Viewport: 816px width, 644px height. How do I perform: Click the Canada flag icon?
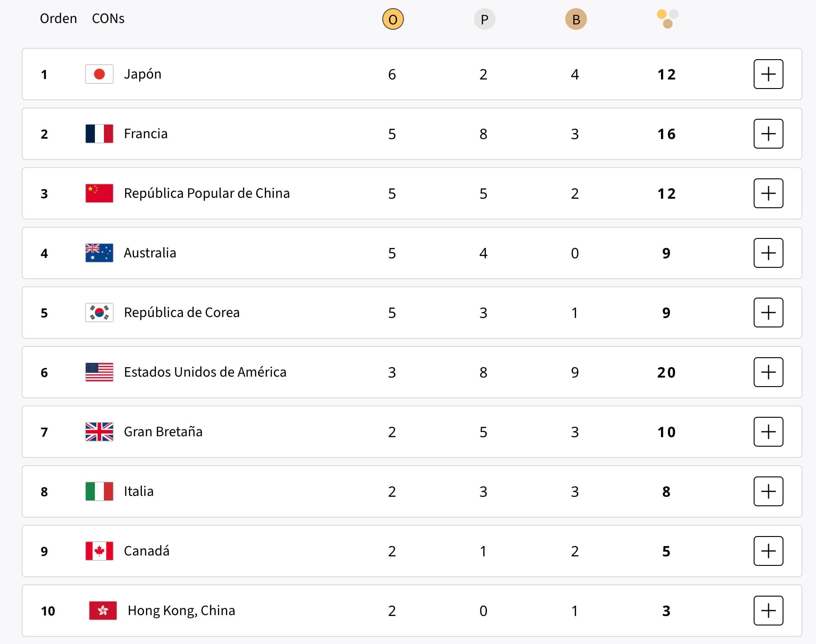99,551
